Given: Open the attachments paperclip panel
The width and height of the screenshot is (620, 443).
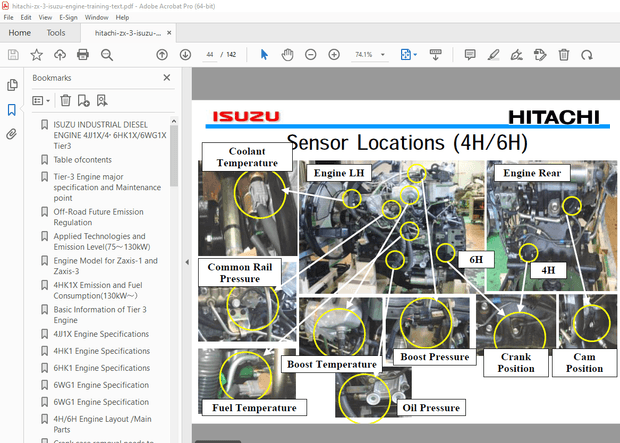Looking at the screenshot, I should click(12, 134).
